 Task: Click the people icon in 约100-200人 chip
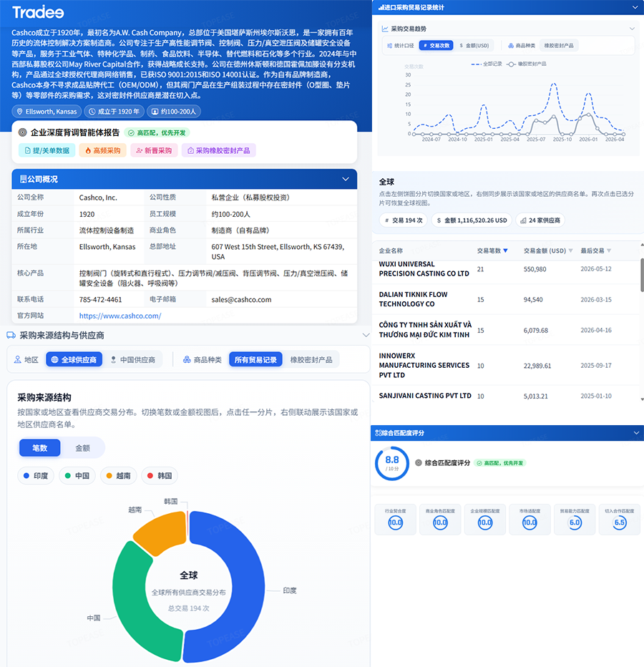point(155,112)
